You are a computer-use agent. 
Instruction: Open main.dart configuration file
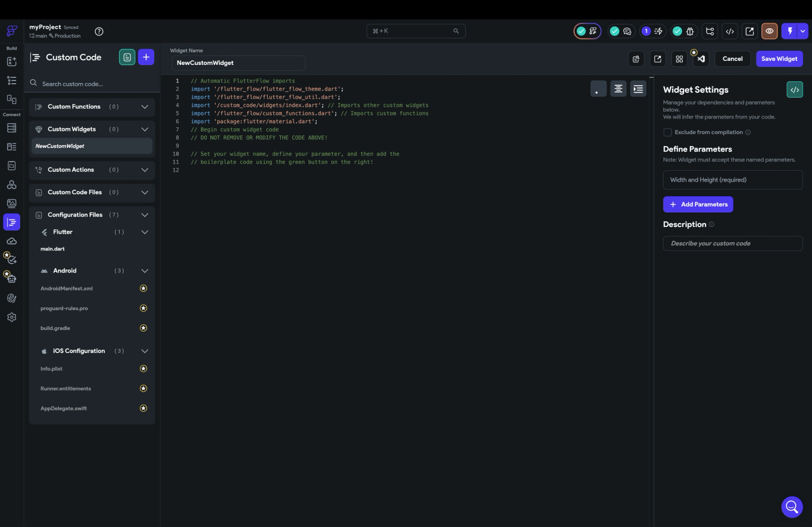[x=53, y=249]
